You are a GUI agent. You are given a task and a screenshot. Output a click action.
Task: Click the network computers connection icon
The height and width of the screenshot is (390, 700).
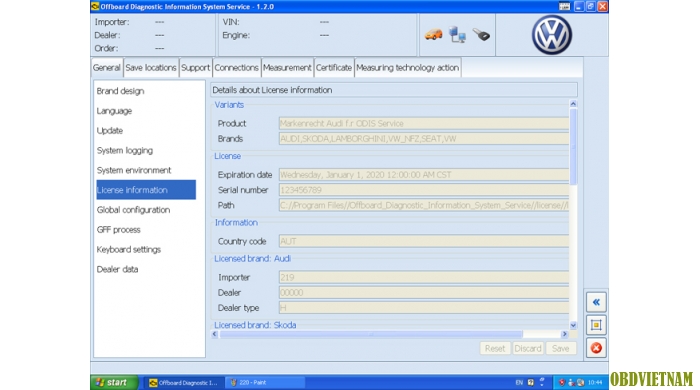coord(457,34)
